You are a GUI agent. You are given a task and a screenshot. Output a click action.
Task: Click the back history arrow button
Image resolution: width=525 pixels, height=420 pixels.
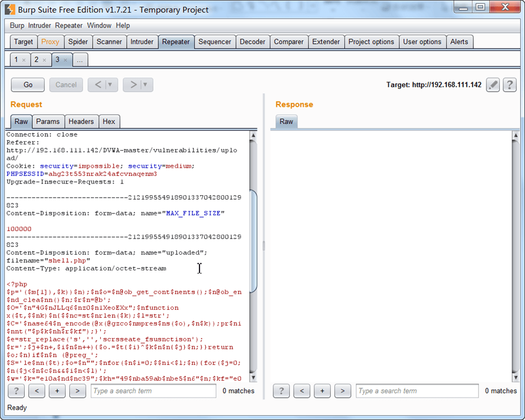[97, 84]
